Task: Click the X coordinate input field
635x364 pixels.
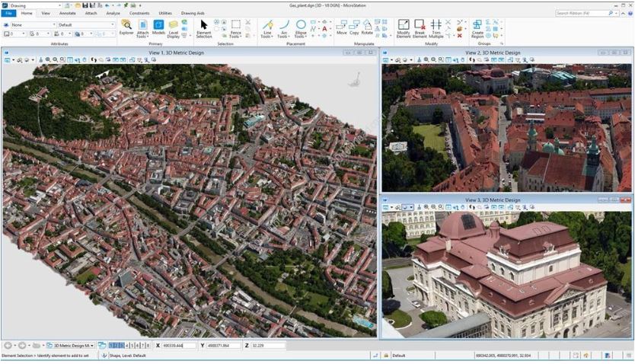Action: [178, 346]
